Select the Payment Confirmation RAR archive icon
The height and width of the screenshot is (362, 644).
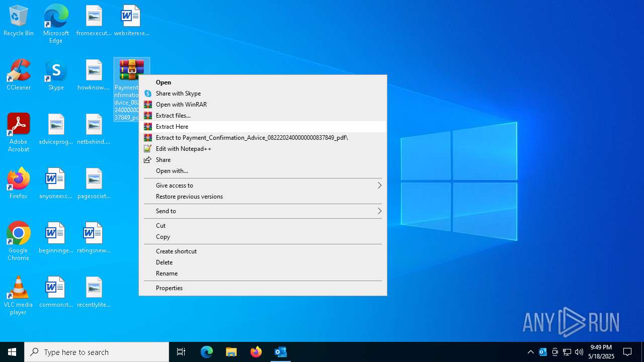(x=131, y=70)
